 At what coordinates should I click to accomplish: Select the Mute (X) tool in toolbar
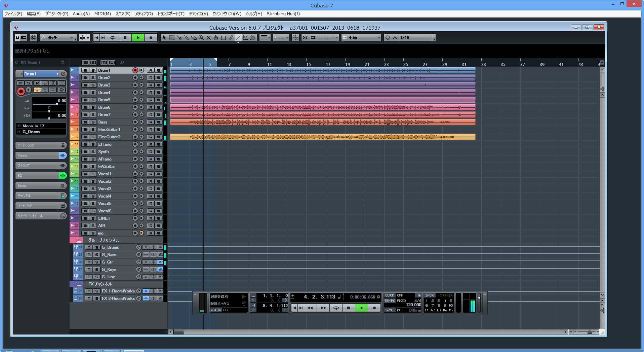pos(209,38)
